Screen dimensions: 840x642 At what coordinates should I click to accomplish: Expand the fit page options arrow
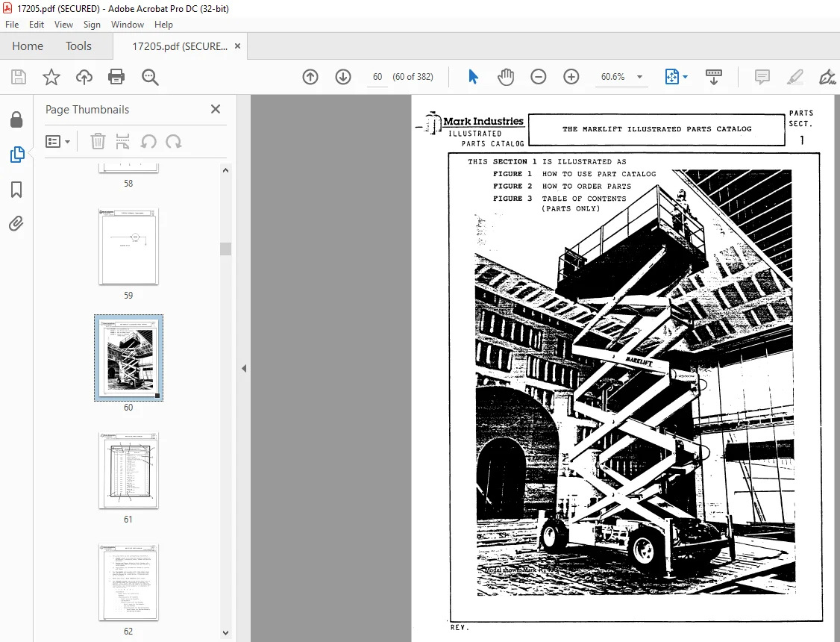(685, 77)
